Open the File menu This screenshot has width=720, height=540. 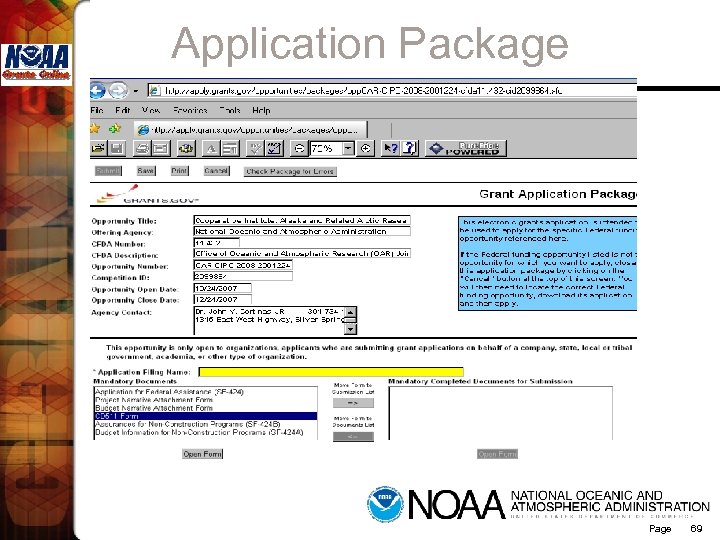[97, 110]
